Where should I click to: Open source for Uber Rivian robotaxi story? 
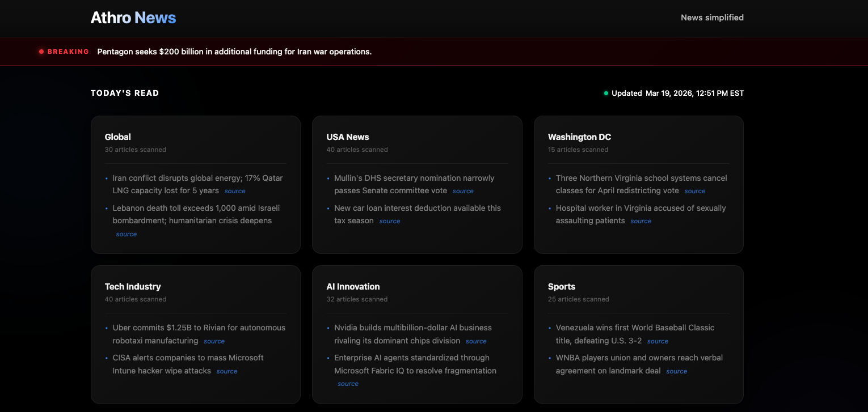pyautogui.click(x=214, y=341)
